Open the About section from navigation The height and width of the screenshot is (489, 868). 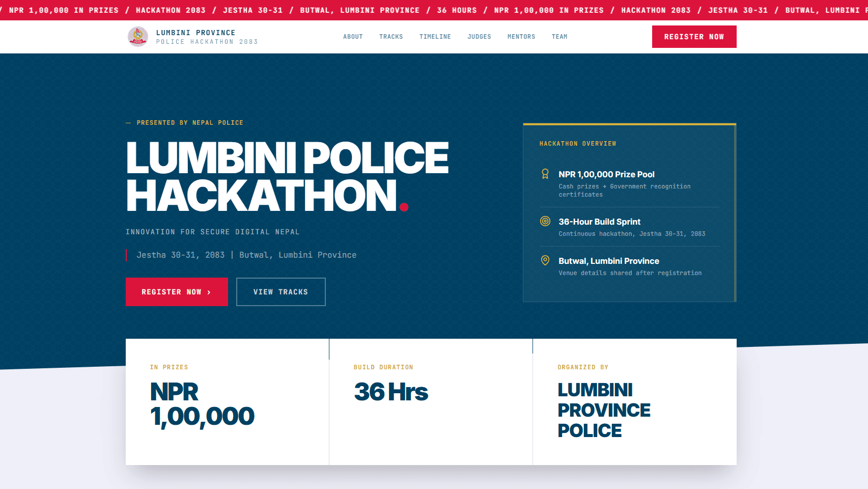tap(353, 37)
